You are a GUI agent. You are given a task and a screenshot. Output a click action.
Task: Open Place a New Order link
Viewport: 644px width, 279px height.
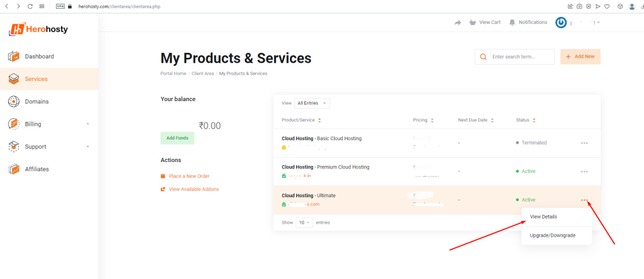point(189,176)
